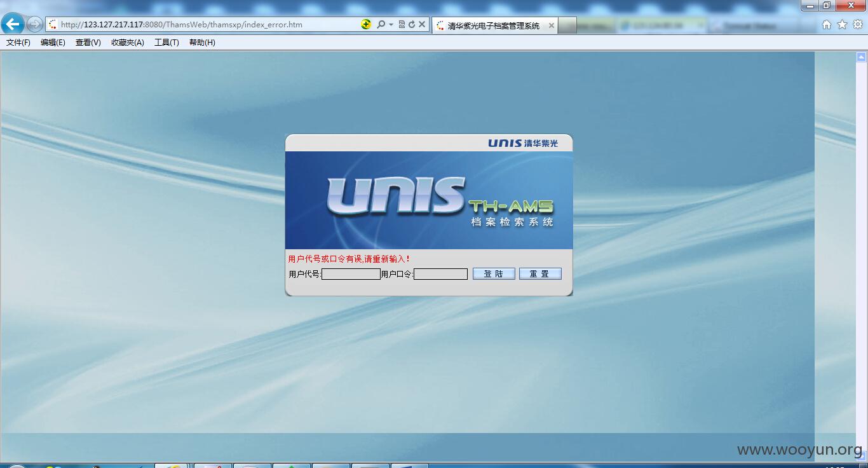Click the UNIS TH-AMS banner image

click(x=429, y=200)
